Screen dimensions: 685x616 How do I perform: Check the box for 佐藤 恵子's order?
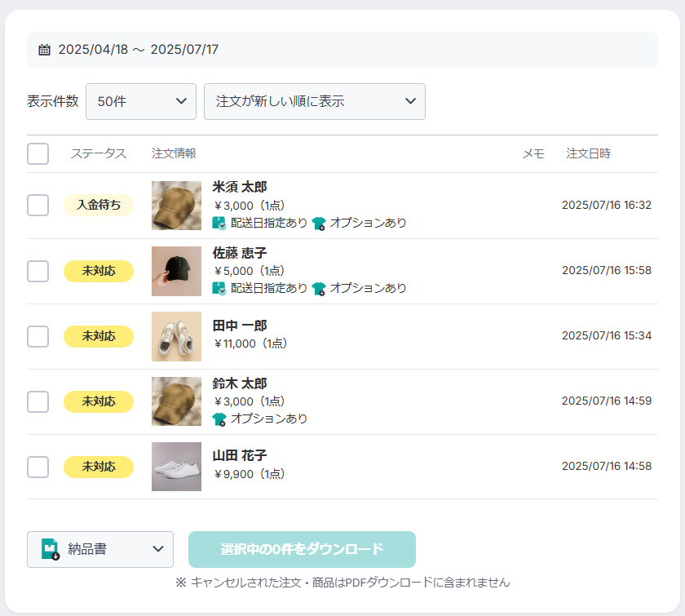(38, 271)
